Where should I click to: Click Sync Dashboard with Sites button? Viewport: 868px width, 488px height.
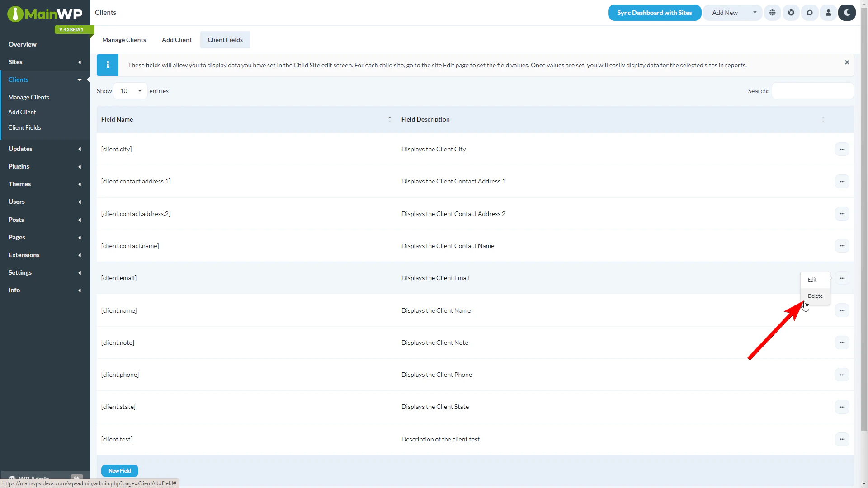pyautogui.click(x=654, y=13)
